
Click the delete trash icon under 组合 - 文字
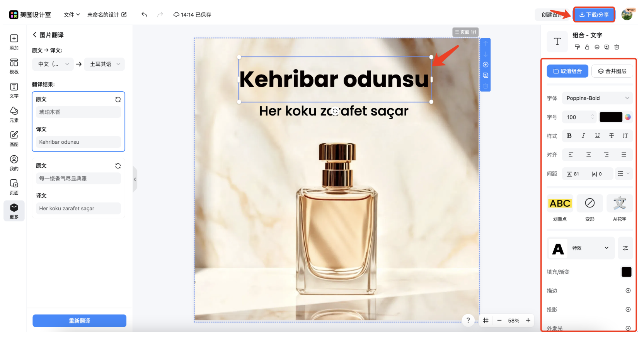617,47
